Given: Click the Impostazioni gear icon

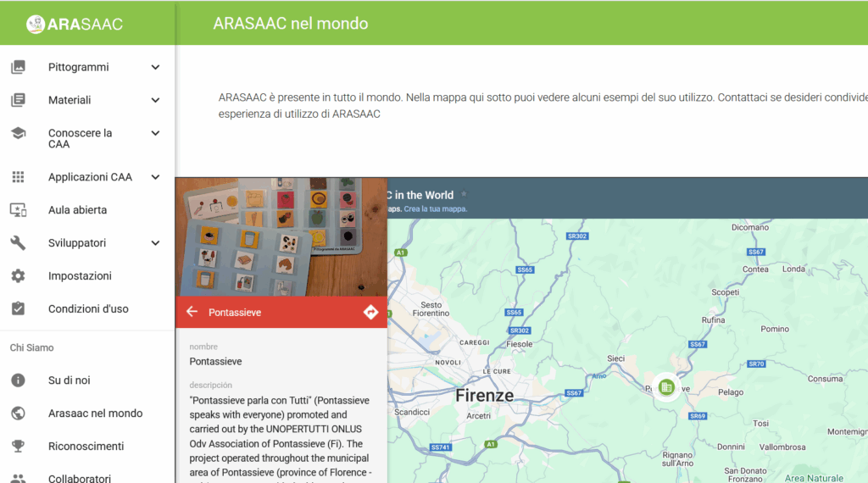Looking at the screenshot, I should (x=19, y=275).
